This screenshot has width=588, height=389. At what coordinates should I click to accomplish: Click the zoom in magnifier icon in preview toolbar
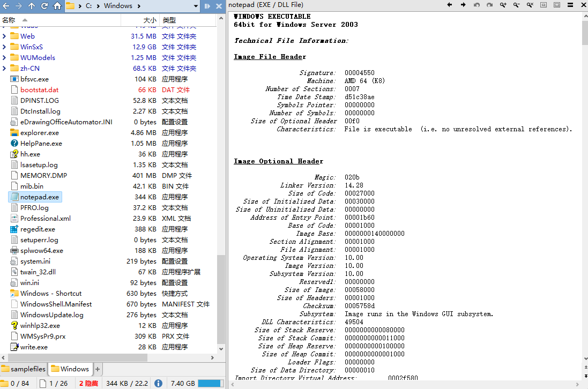pyautogui.click(x=503, y=5)
